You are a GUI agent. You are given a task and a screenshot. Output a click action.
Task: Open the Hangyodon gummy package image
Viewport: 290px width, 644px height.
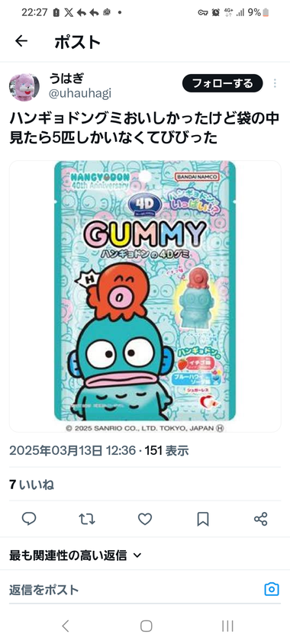tap(145, 296)
